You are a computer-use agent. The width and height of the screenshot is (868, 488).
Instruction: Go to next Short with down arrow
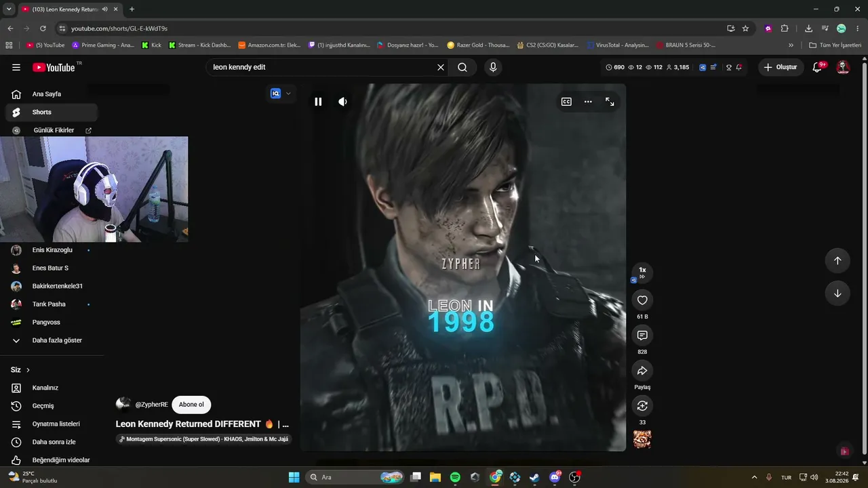(x=837, y=293)
